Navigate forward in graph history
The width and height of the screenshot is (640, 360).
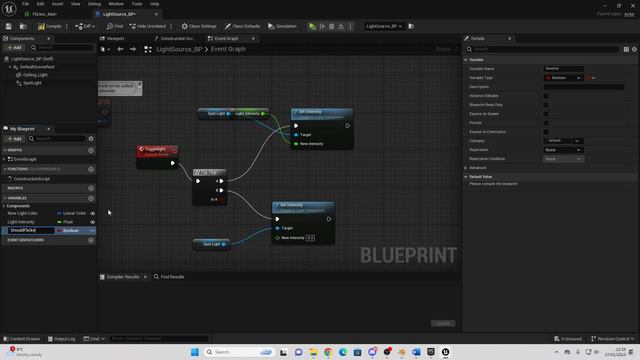tap(133, 49)
